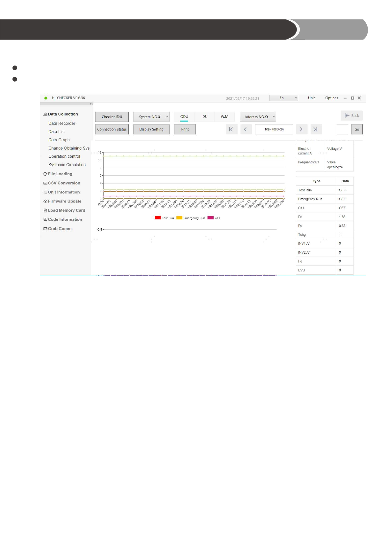Click the Fo row label
Image resolution: width=392 pixels, height=555 pixels.
300,261
